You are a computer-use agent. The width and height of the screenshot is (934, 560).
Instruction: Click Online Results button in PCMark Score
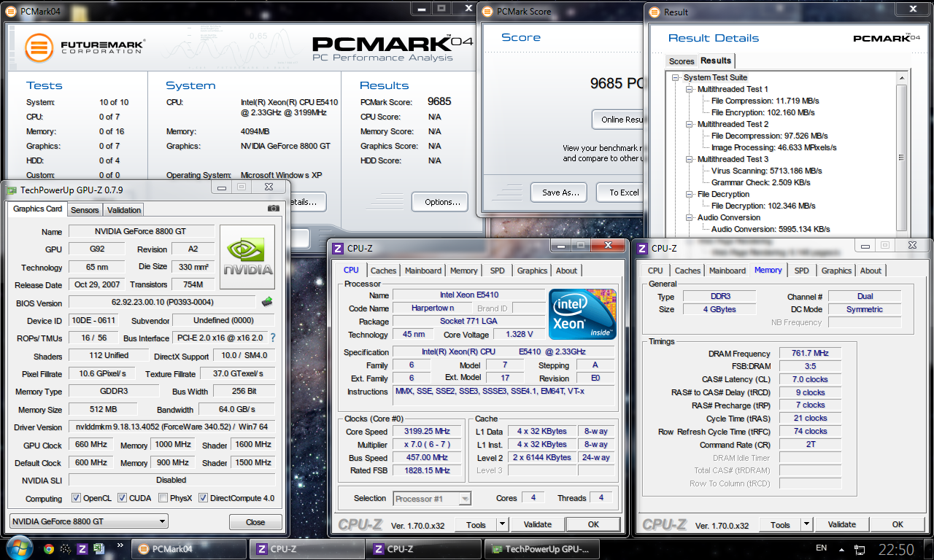620,120
